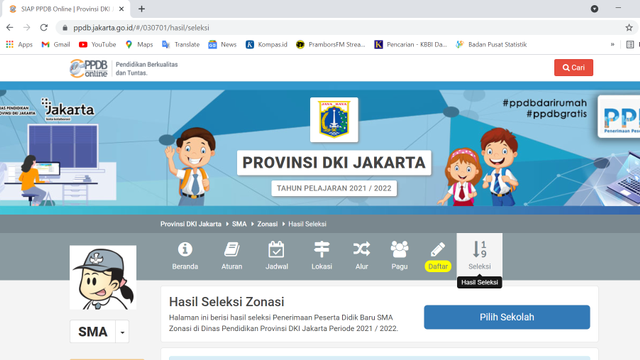Expand the bookmarks overflow chevron
640x360 pixels.
(x=612, y=44)
